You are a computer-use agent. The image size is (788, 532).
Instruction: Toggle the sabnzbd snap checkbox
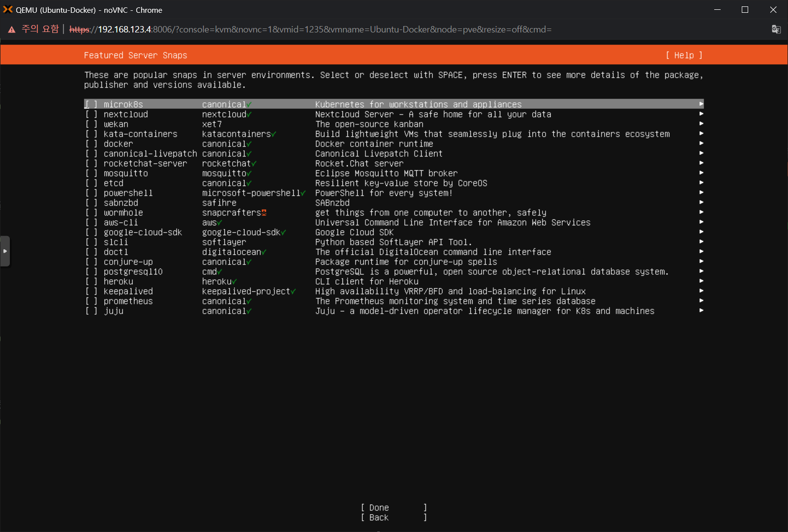(91, 203)
